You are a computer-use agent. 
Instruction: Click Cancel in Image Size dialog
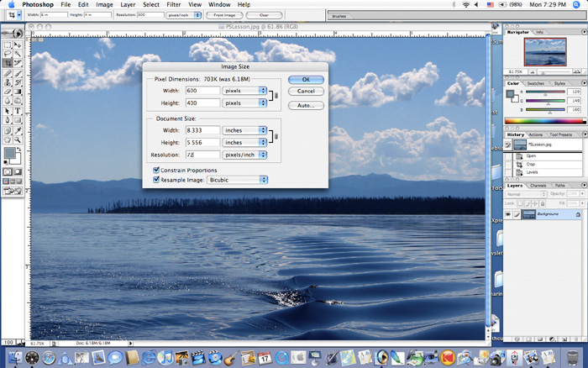coord(306,91)
